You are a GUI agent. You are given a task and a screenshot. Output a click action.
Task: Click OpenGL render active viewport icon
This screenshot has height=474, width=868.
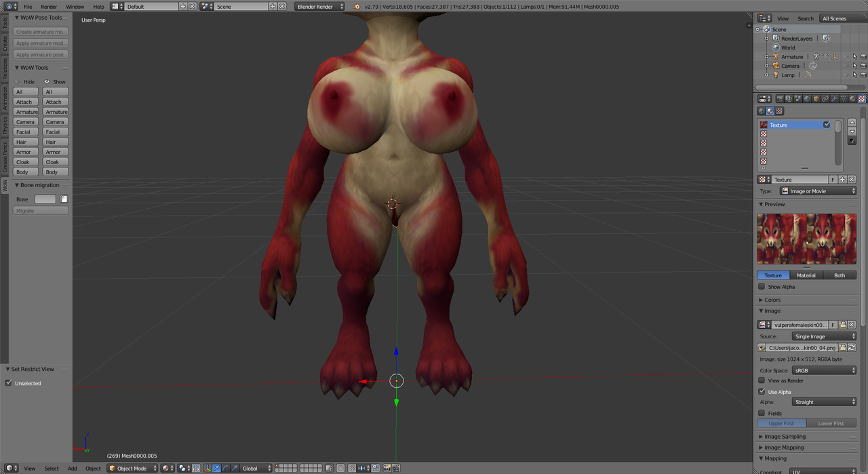(x=387, y=469)
